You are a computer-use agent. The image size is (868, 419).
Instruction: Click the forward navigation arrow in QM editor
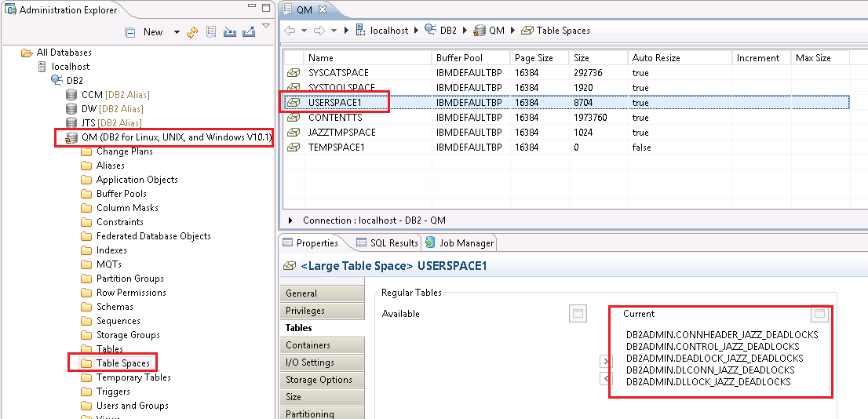320,31
